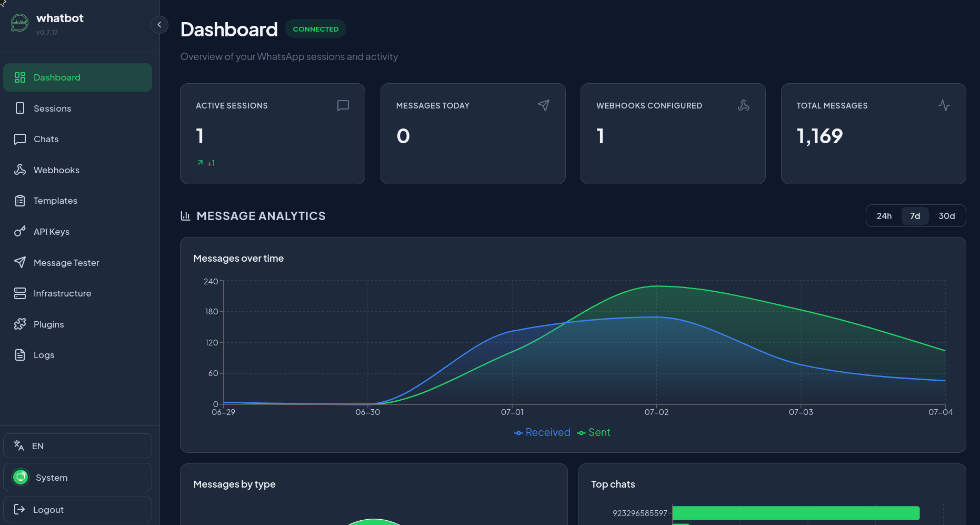Switch analytics range to 30d
The height and width of the screenshot is (525, 980).
[x=946, y=216]
